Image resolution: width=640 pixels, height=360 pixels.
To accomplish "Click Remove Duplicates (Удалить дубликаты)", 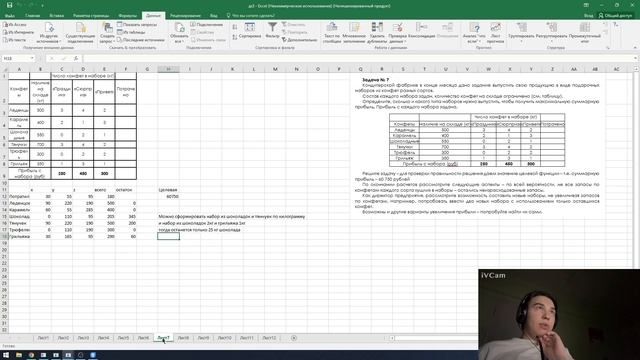I will tap(377, 33).
